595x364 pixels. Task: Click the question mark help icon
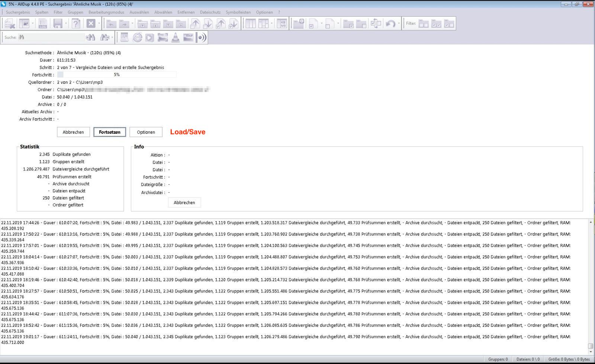[76, 24]
